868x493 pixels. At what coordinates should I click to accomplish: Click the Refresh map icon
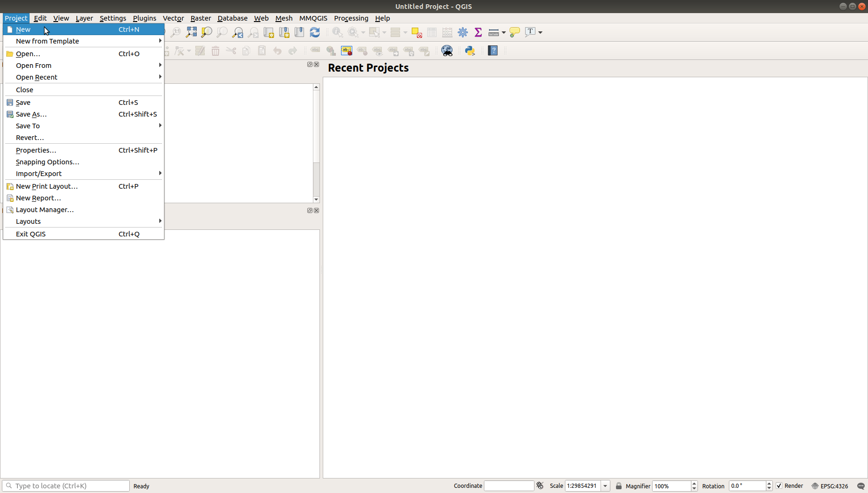[315, 32]
